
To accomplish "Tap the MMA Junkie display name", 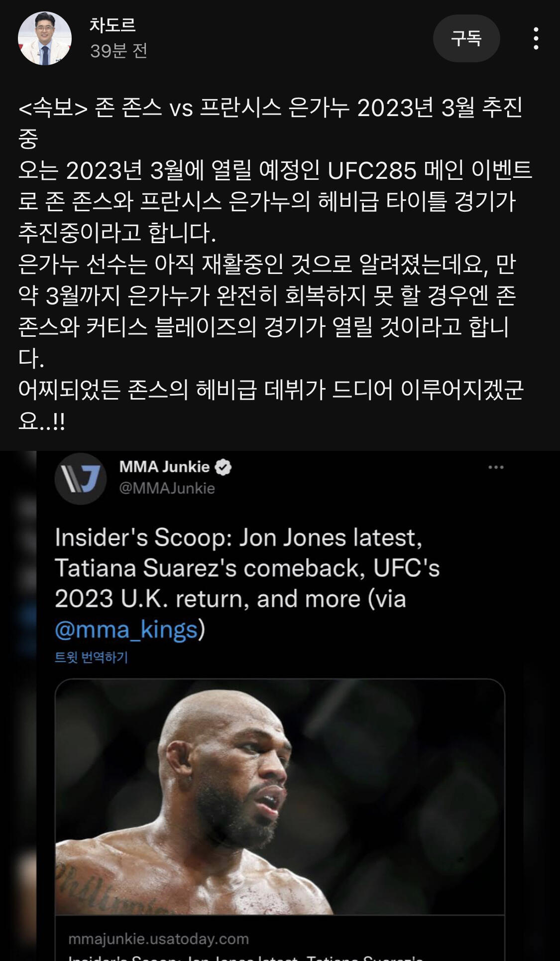I will point(164,467).
